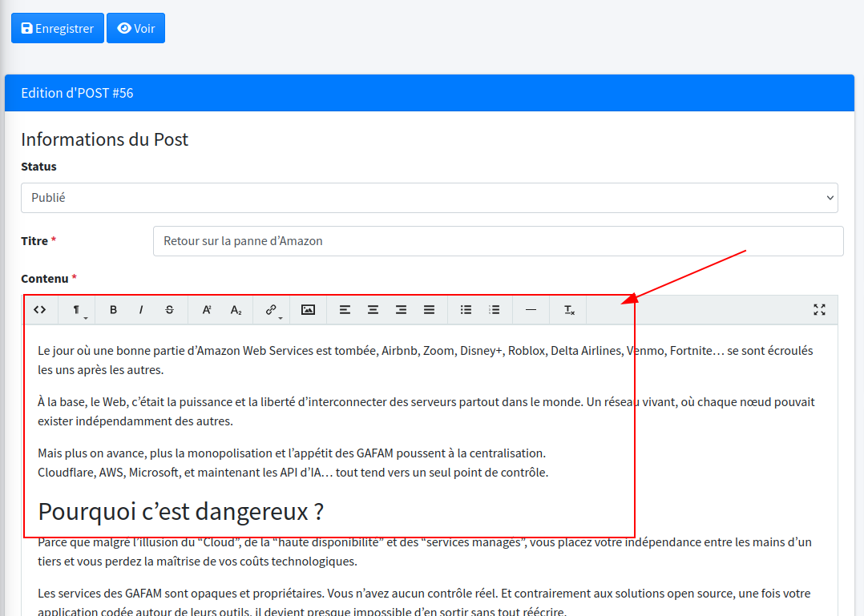Expand editor to fullscreen
864x616 pixels.
pyautogui.click(x=819, y=310)
